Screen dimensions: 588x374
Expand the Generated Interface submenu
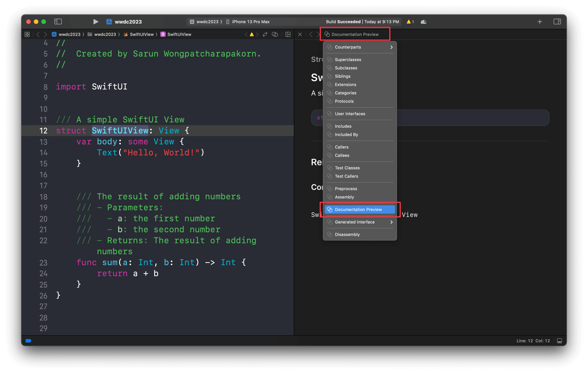(360, 222)
